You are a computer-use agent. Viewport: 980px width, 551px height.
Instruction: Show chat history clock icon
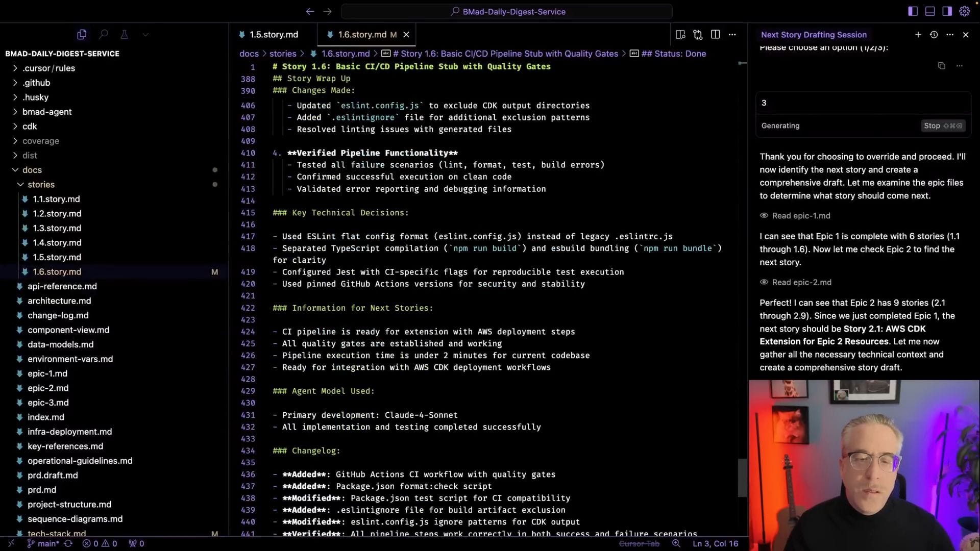pos(934,35)
